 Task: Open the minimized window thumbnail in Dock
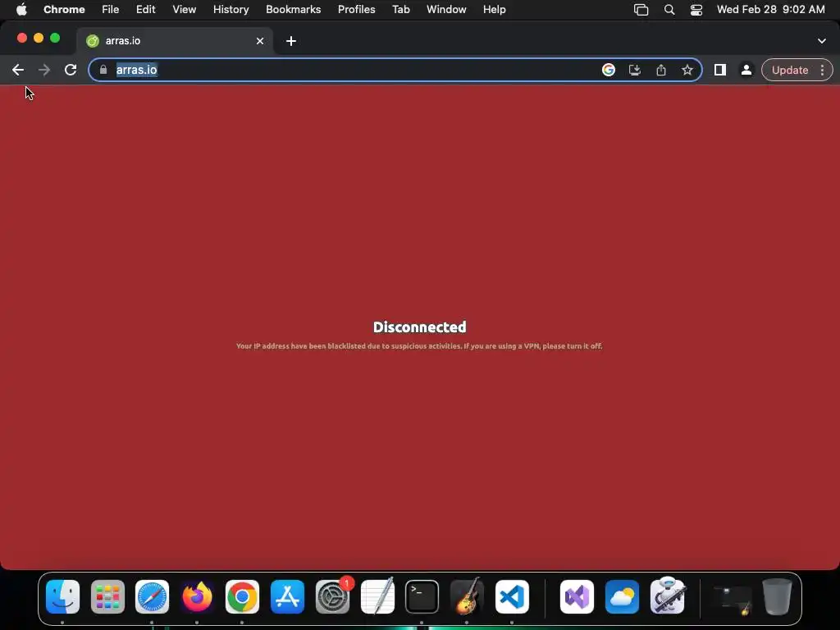pyautogui.click(x=733, y=599)
